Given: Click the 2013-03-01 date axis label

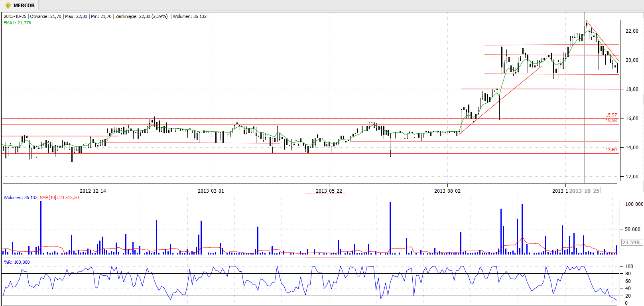Looking at the screenshot, I should click(x=211, y=191).
